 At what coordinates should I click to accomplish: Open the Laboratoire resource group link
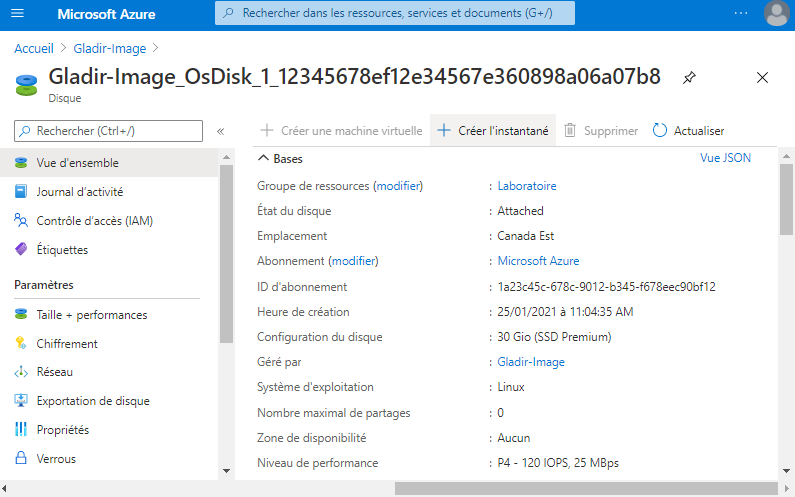click(x=527, y=186)
